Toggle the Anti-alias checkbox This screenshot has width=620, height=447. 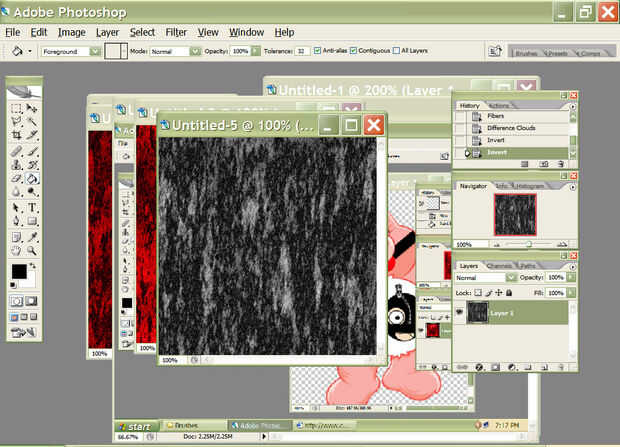[x=317, y=50]
